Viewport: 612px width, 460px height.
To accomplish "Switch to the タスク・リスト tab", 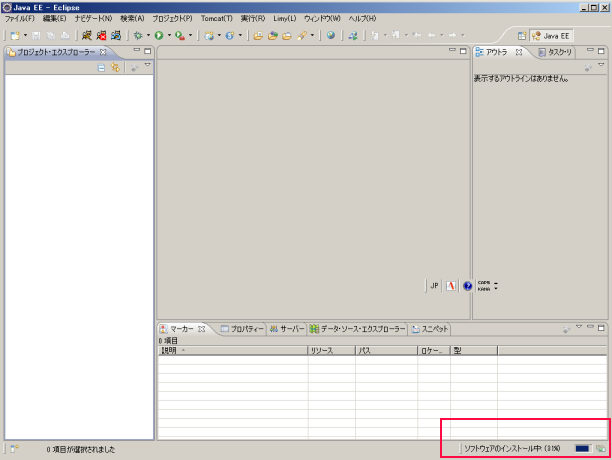I will pyautogui.click(x=555, y=52).
